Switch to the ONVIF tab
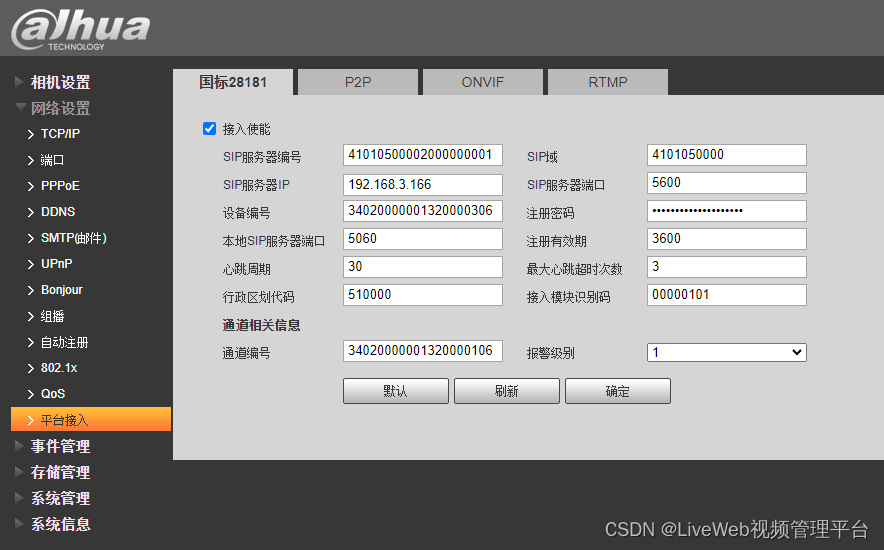Screen dimensions: 884x550 point(483,82)
